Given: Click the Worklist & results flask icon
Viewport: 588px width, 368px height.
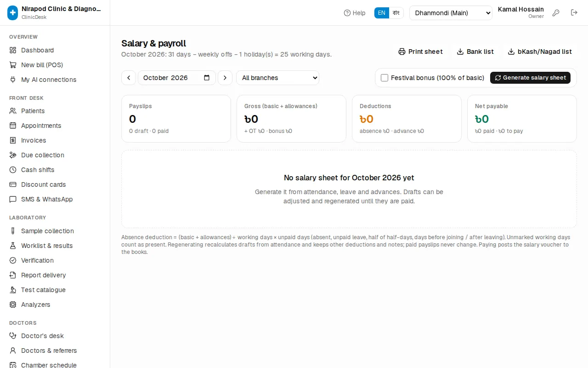Looking at the screenshot, I should click(x=13, y=246).
